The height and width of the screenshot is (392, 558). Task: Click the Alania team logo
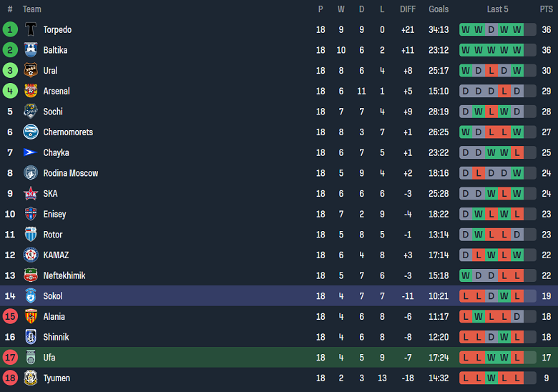(x=31, y=316)
